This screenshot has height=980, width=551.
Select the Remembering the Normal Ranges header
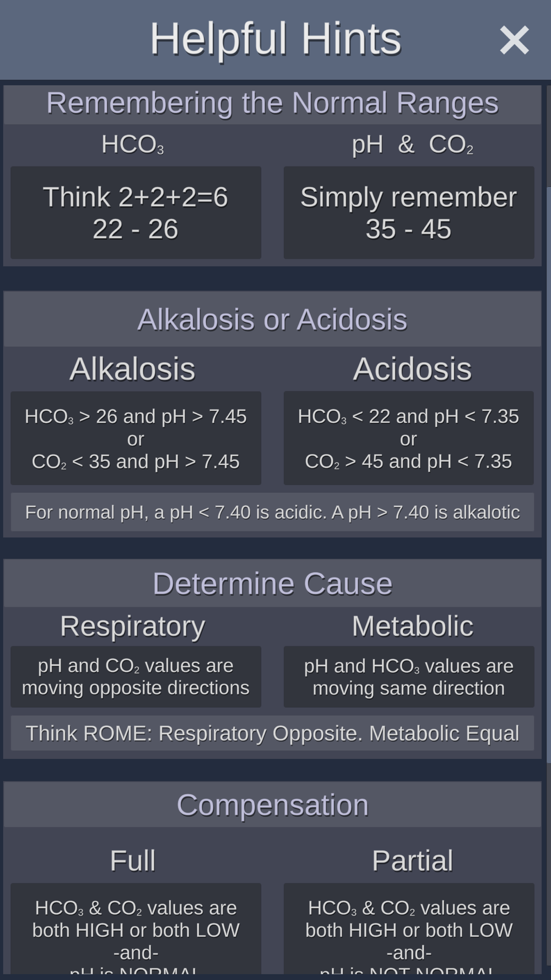click(272, 104)
